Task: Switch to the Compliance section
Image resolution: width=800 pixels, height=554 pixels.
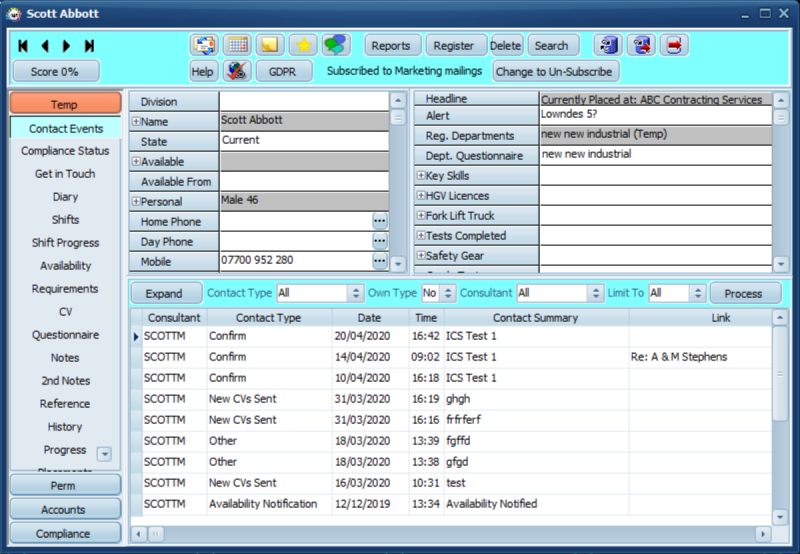Action: click(65, 533)
